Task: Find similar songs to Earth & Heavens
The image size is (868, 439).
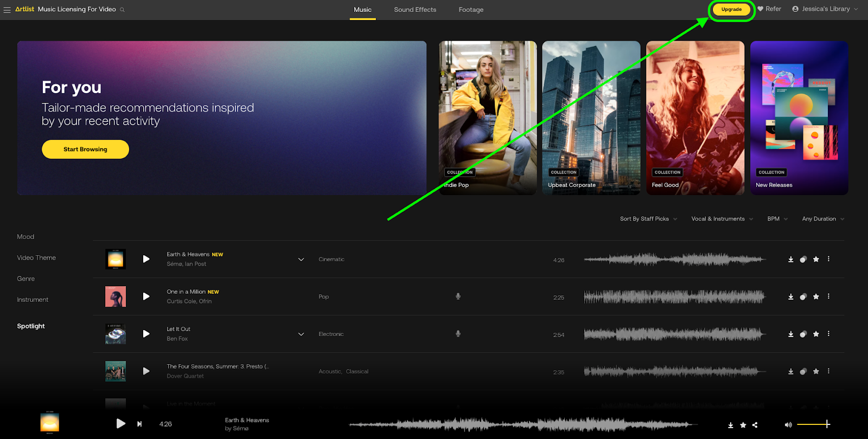Action: tap(803, 260)
